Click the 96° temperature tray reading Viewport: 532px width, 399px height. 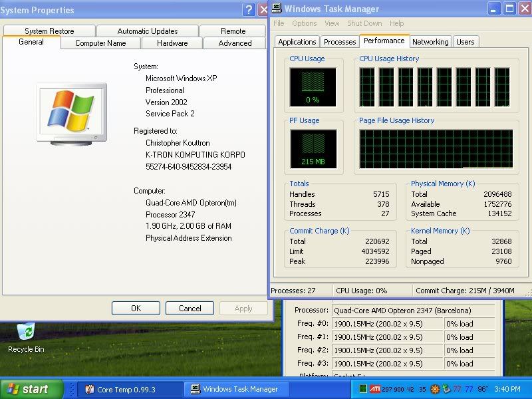coord(483,389)
